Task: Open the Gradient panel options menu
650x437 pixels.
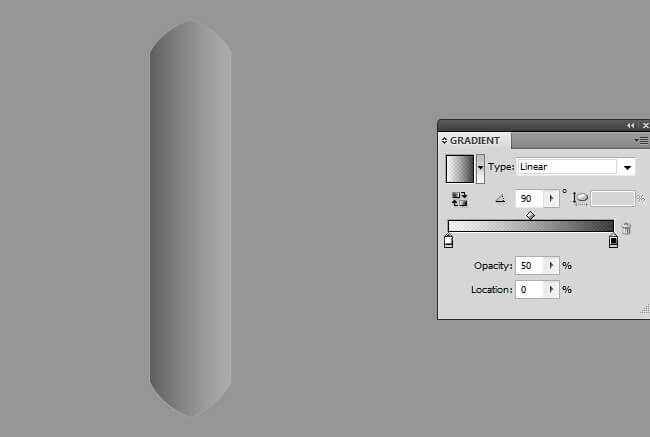Action: [641, 141]
